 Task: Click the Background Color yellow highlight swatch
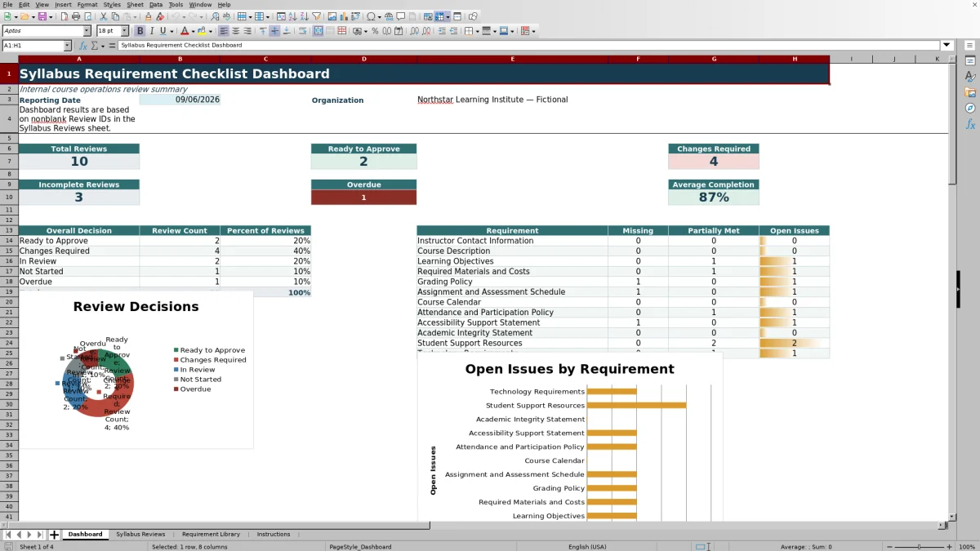coord(202,31)
